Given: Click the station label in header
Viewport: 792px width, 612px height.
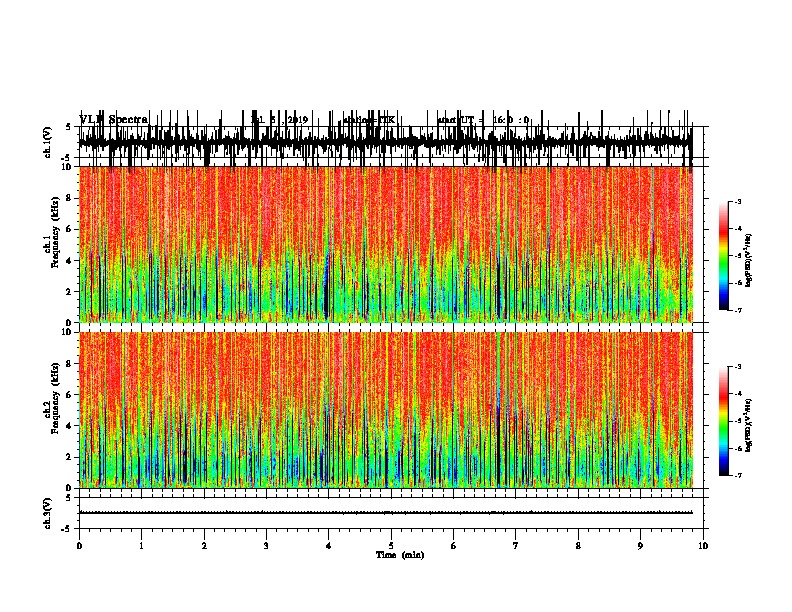Looking at the screenshot, I should [x=369, y=120].
